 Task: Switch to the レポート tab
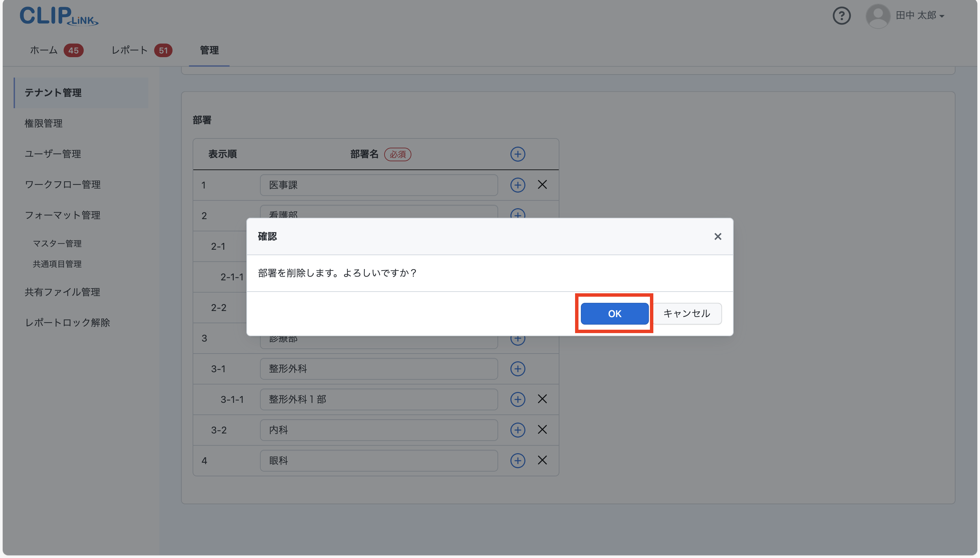coord(129,50)
